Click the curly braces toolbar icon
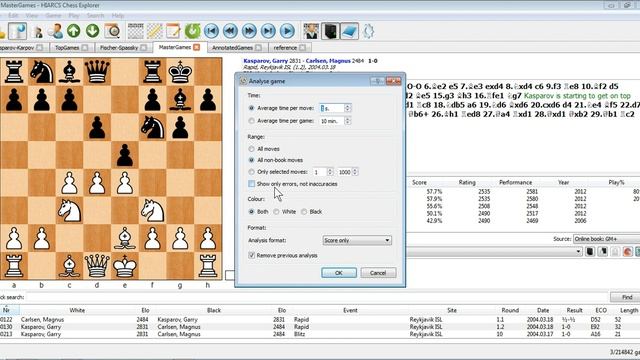This screenshot has width=640, height=360. pyautogui.click(x=369, y=31)
